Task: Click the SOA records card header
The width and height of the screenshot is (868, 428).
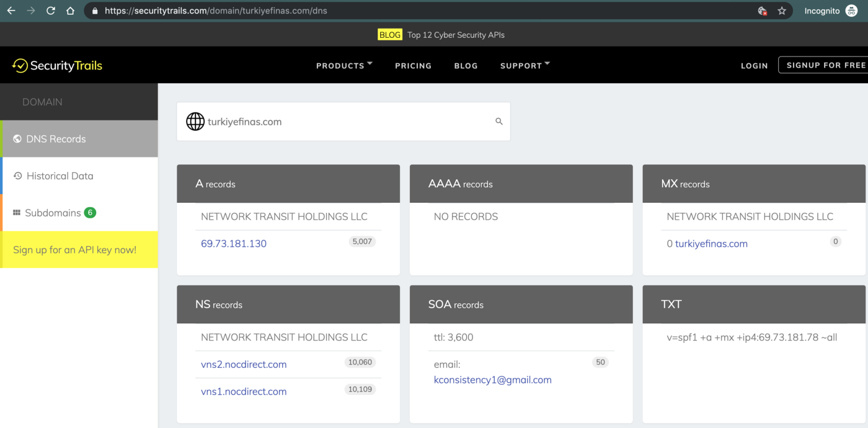Action: pos(521,305)
